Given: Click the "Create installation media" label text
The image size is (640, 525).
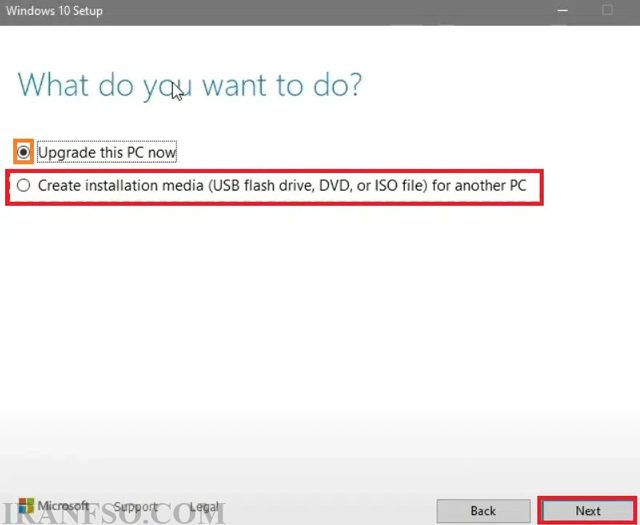Looking at the screenshot, I should click(282, 186).
